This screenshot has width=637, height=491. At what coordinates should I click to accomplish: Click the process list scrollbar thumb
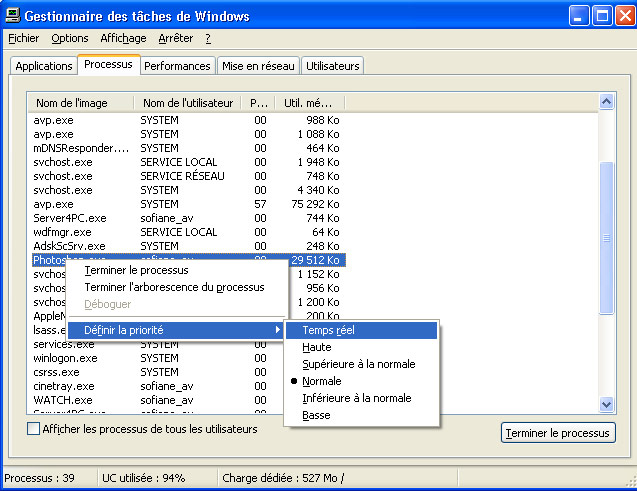(x=606, y=238)
